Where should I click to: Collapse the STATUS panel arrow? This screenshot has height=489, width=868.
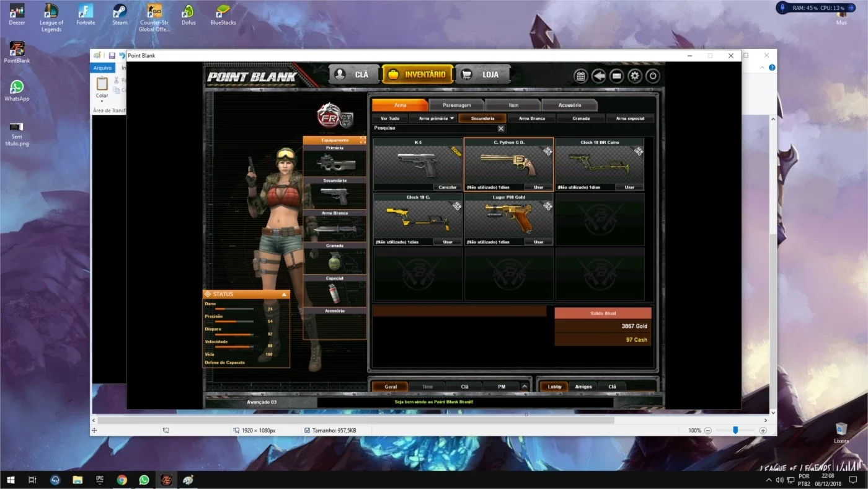(x=284, y=294)
